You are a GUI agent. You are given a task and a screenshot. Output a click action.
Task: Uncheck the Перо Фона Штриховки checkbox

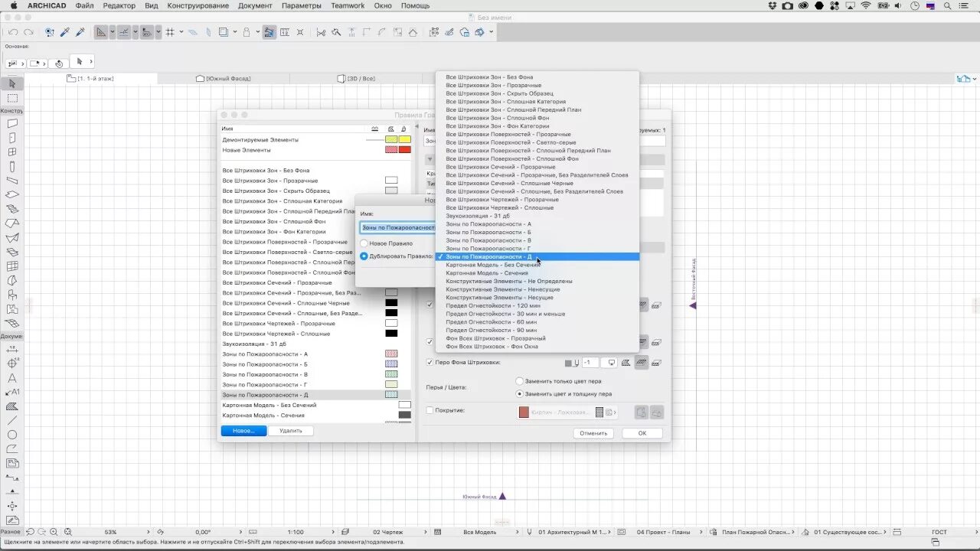click(430, 362)
